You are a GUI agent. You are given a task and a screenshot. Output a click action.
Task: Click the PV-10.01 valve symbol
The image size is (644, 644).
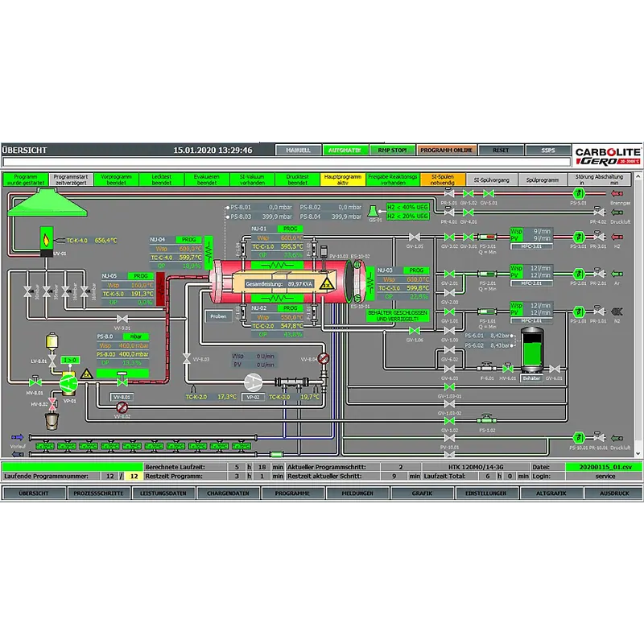[x=449, y=438]
